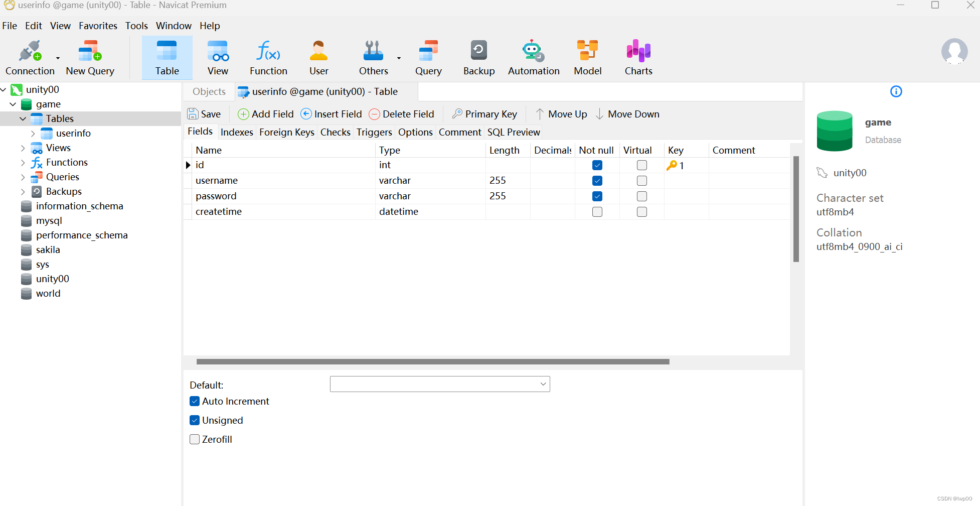Click the Function toolbar icon

point(268,57)
